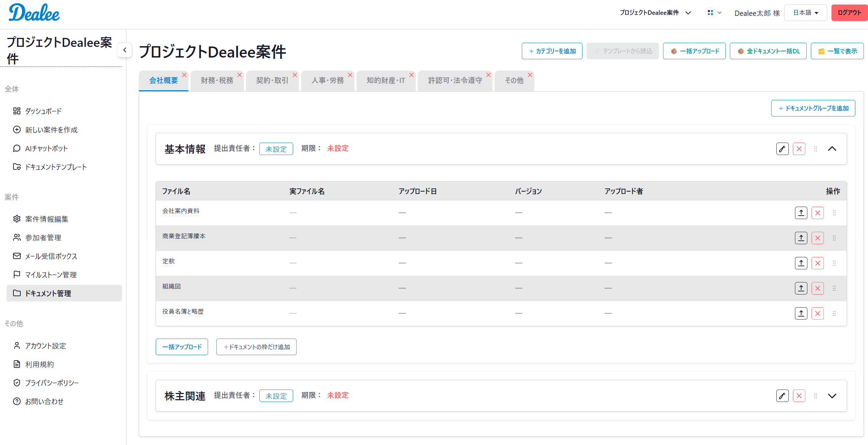Open メール受信ボックス in the sidebar

pos(64,256)
